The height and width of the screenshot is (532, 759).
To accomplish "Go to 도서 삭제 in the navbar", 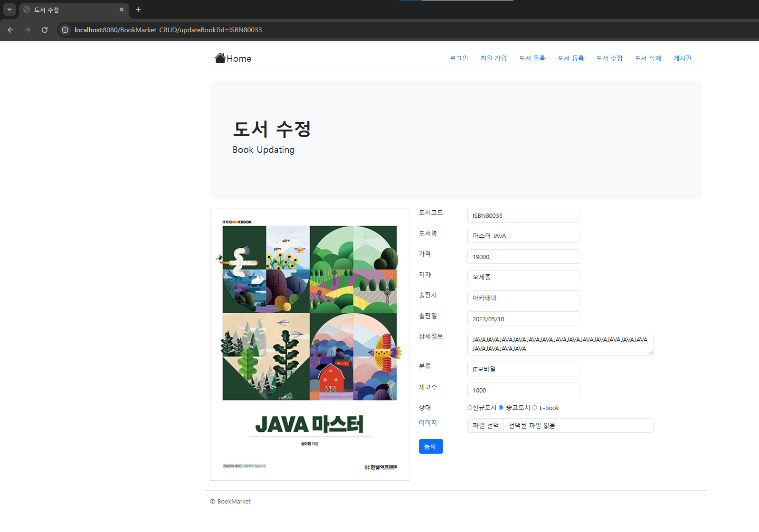I will click(648, 58).
